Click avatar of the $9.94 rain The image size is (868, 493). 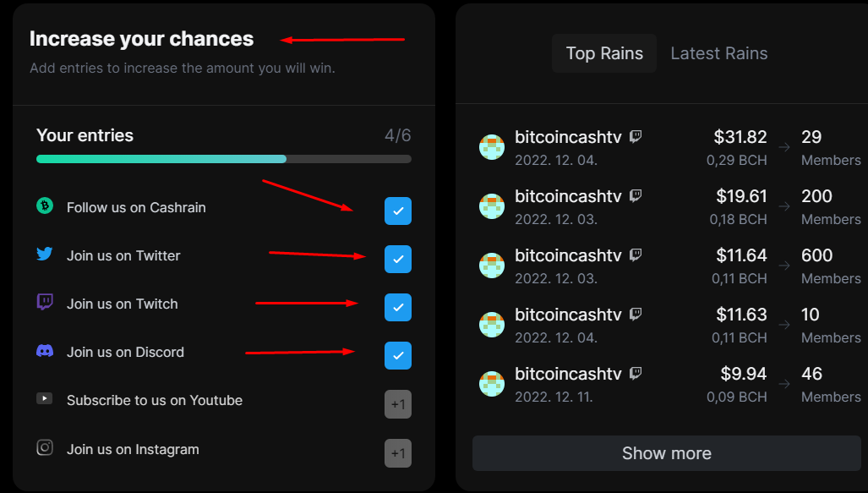pyautogui.click(x=492, y=384)
